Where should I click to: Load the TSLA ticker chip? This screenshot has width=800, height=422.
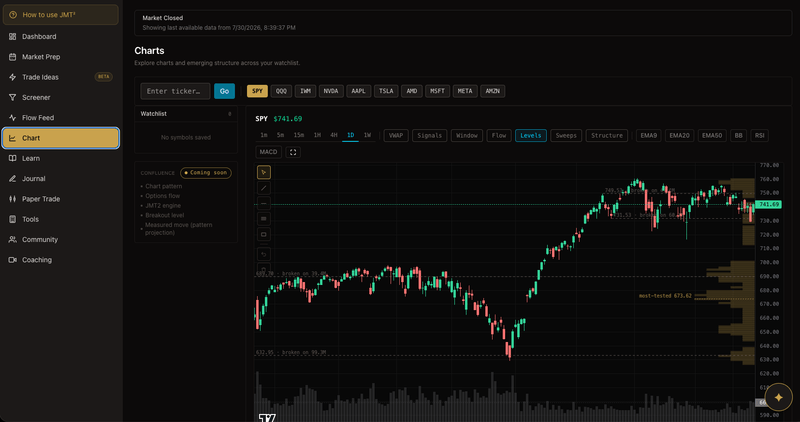tap(386, 91)
